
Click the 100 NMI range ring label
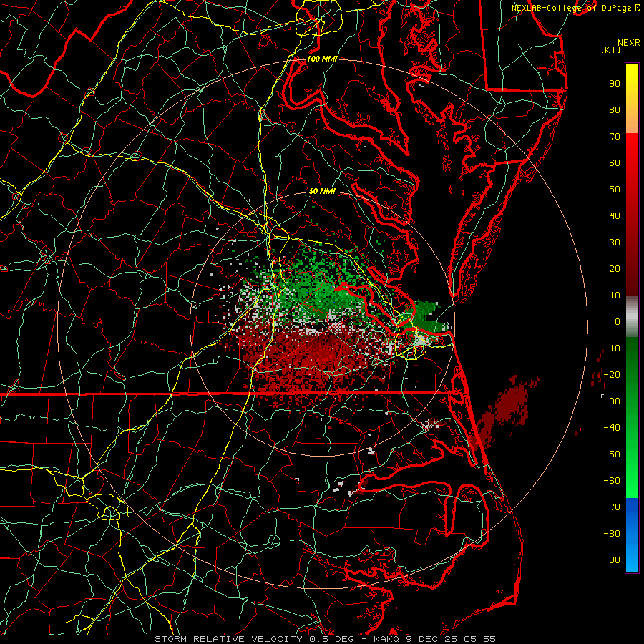pos(322,59)
